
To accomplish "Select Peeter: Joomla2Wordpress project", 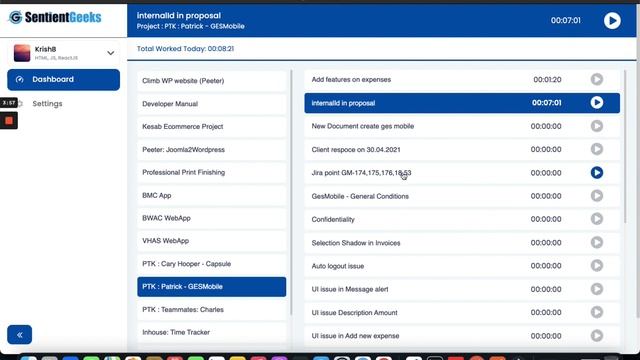I will [x=211, y=149].
